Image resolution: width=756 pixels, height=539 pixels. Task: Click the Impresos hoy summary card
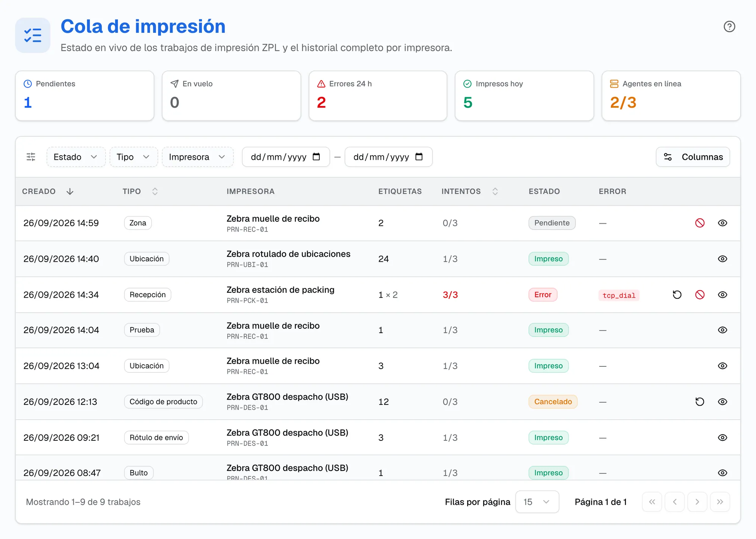pos(524,96)
